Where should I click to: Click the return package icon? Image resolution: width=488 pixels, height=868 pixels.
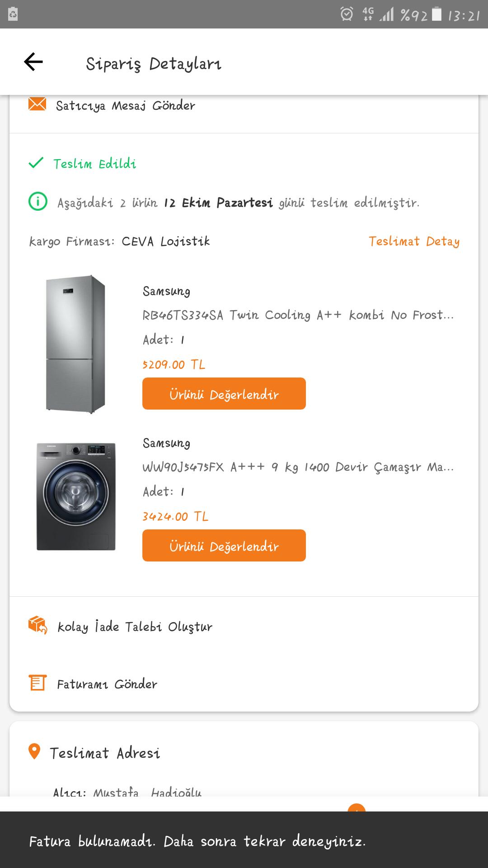click(38, 625)
